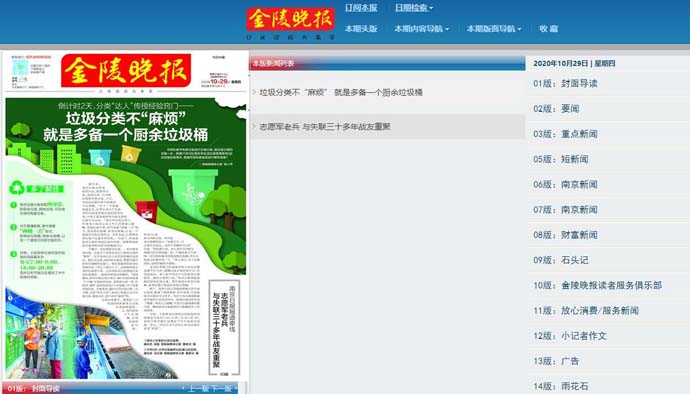Select page 13版：广告
This screenshot has height=394, width=690.
[x=556, y=361]
